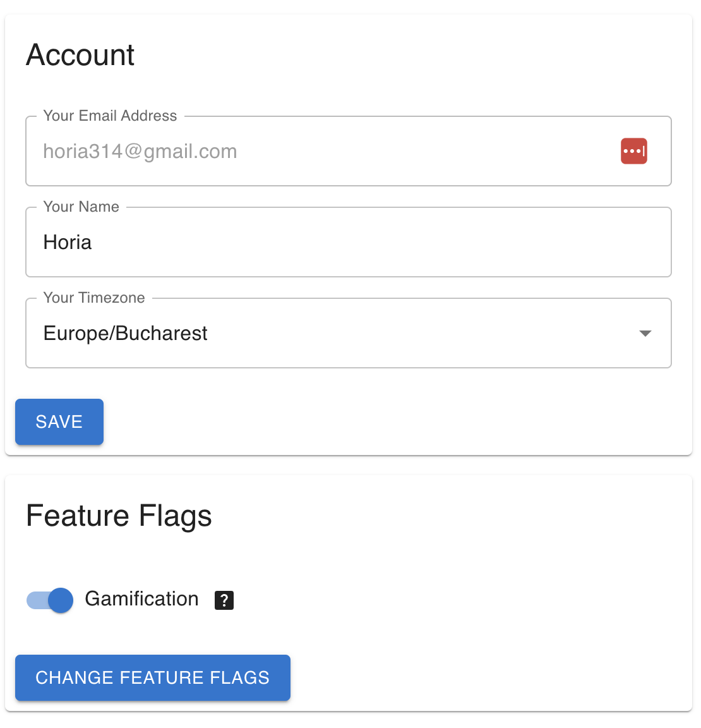Viewport: 701px width, 728px height.
Task: Save the account settings
Action: pos(59,422)
